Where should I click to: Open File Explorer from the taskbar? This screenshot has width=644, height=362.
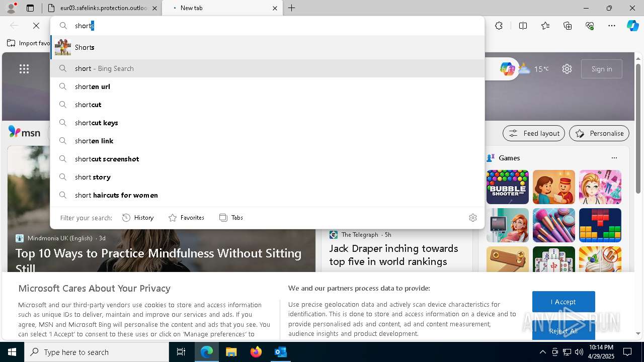click(x=231, y=352)
